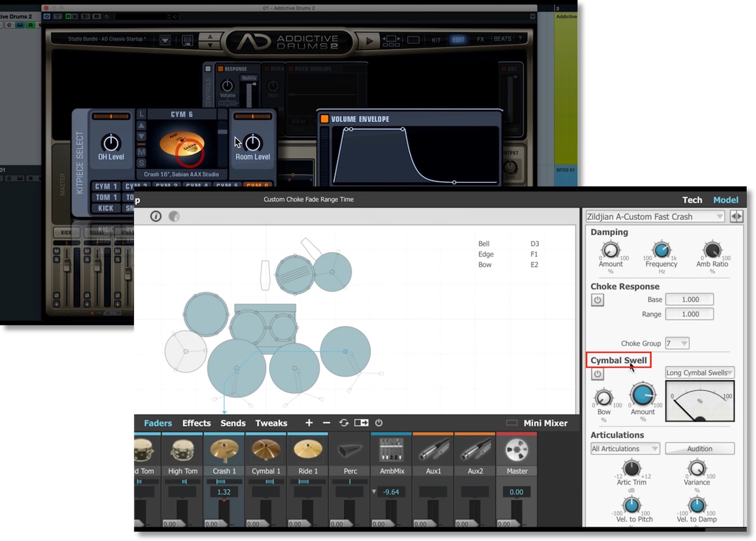Select the Cymbal 1 channel icon

[x=265, y=451]
